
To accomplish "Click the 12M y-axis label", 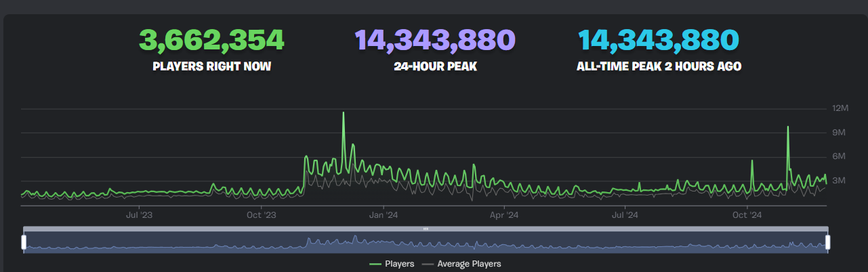I will pos(840,108).
